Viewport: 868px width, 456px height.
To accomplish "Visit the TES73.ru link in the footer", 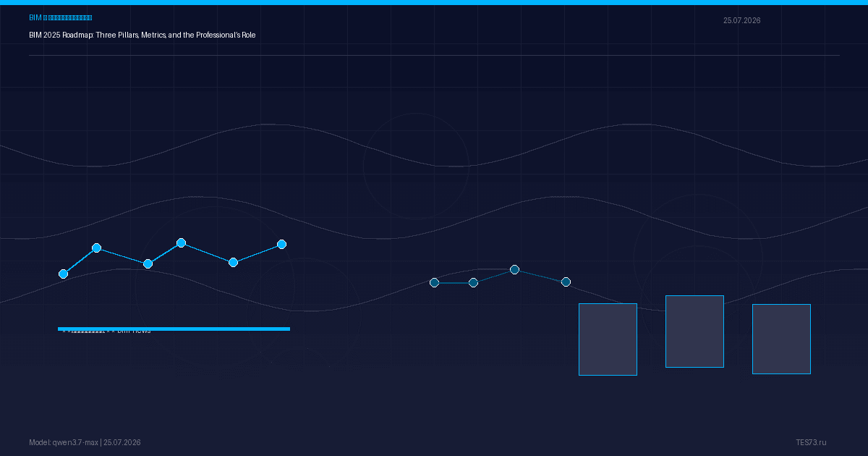I will coord(811,442).
